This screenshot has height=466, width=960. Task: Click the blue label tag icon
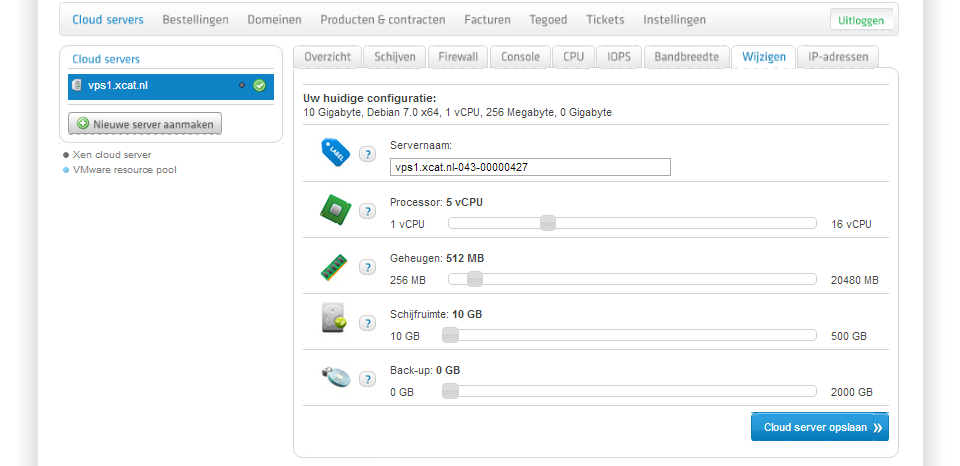click(x=335, y=153)
